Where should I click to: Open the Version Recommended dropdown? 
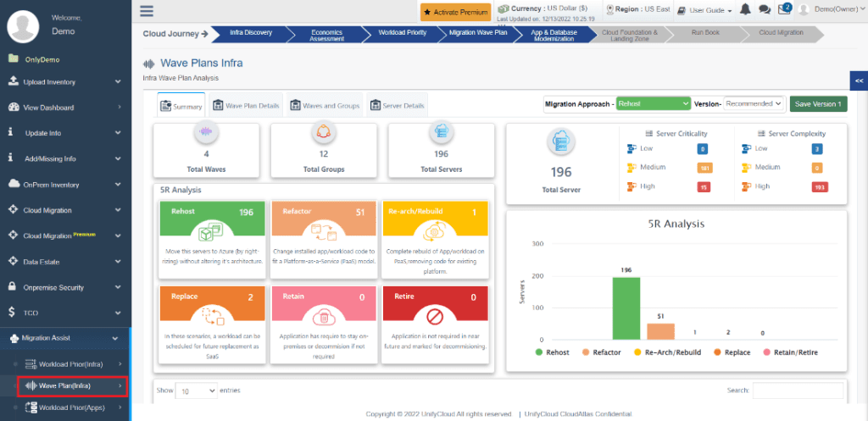pyautogui.click(x=754, y=103)
